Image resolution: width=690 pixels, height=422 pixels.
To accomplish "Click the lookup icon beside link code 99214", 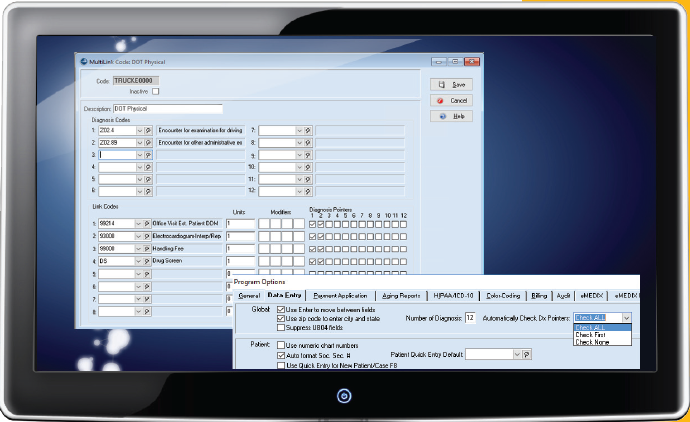I will point(149,224).
